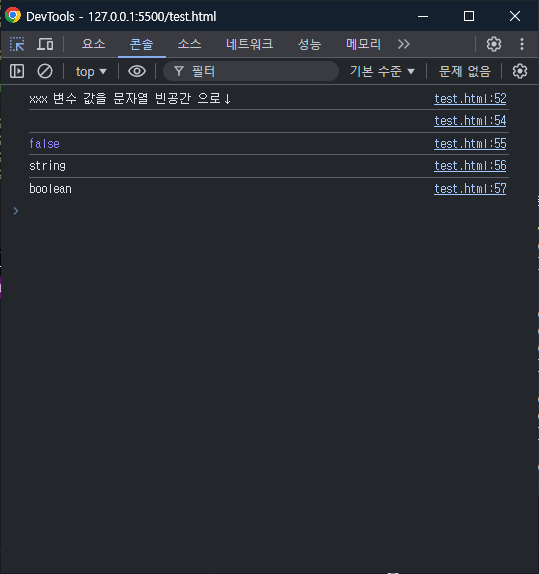Open source link test.html:54
539x574 pixels.
pos(470,120)
